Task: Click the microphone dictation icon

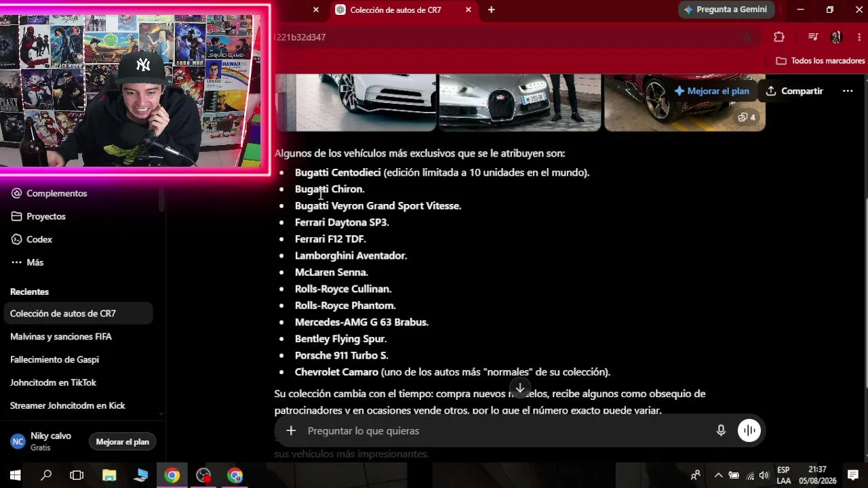Action: coord(721,431)
